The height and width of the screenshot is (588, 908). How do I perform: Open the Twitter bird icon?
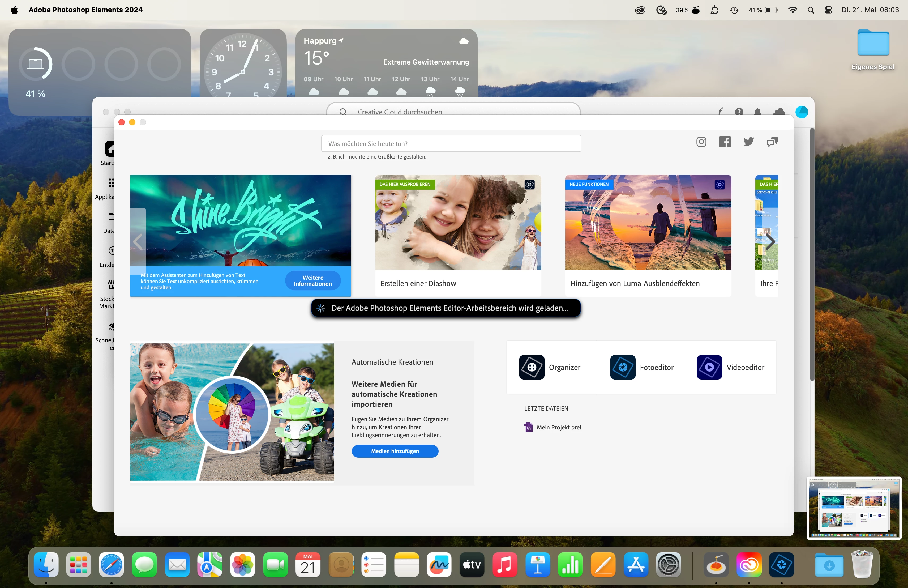coord(748,142)
